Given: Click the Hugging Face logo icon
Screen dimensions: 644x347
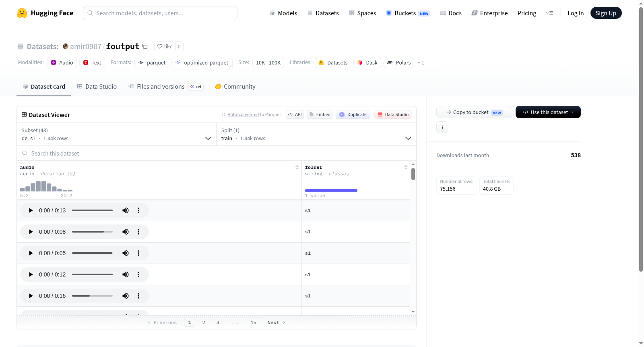Looking at the screenshot, I should pos(22,13).
